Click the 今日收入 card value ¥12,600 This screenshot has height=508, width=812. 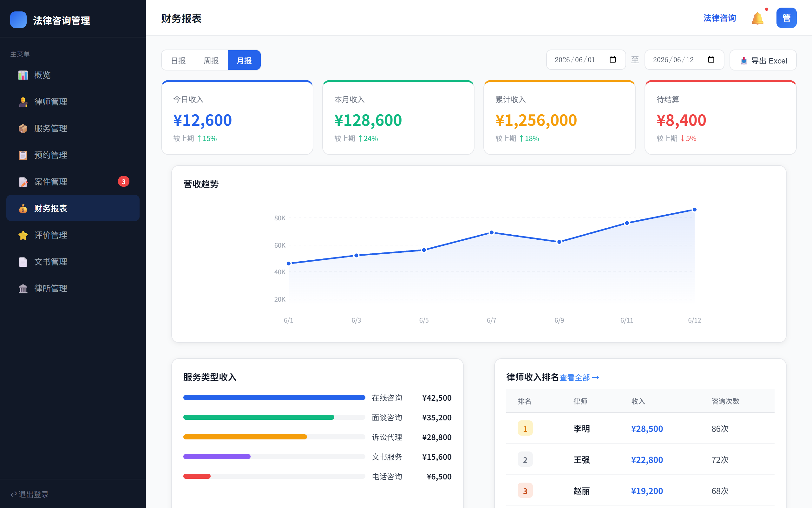(202, 120)
